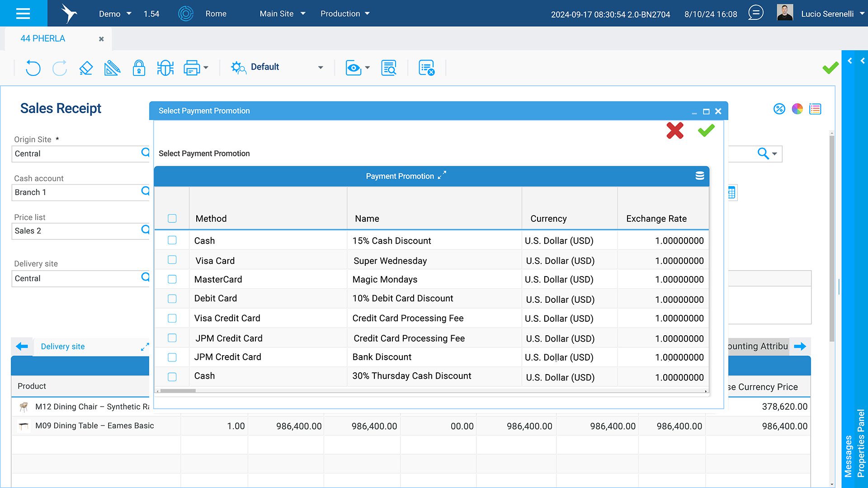Click the red X cancel icon

tap(675, 131)
